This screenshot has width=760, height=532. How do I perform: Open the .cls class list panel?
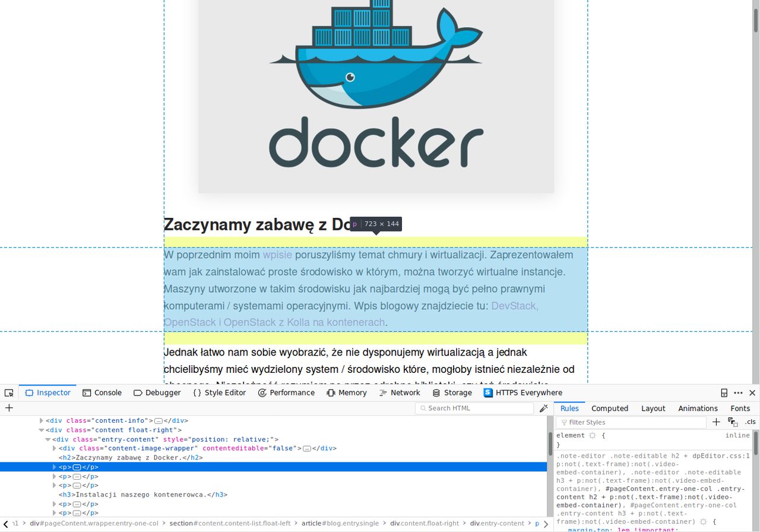(x=750, y=422)
